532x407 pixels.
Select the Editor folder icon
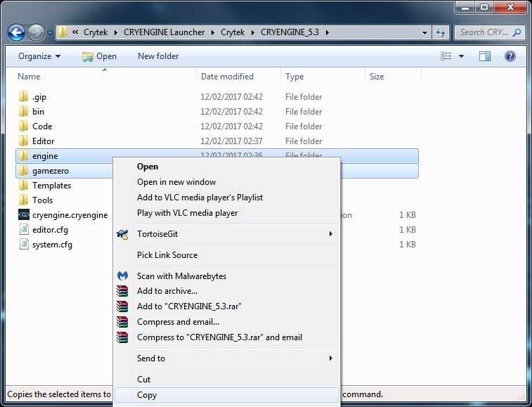point(23,141)
